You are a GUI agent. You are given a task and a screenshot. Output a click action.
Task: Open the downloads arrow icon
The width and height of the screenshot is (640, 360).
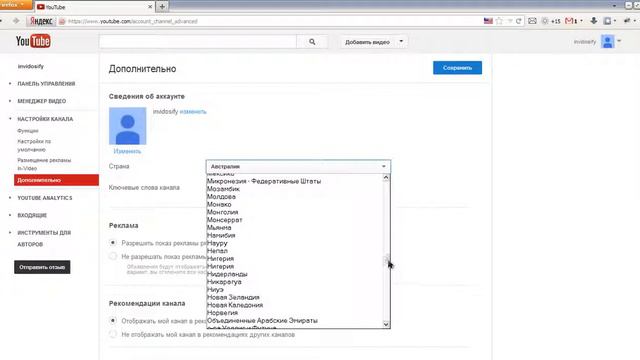tap(594, 21)
